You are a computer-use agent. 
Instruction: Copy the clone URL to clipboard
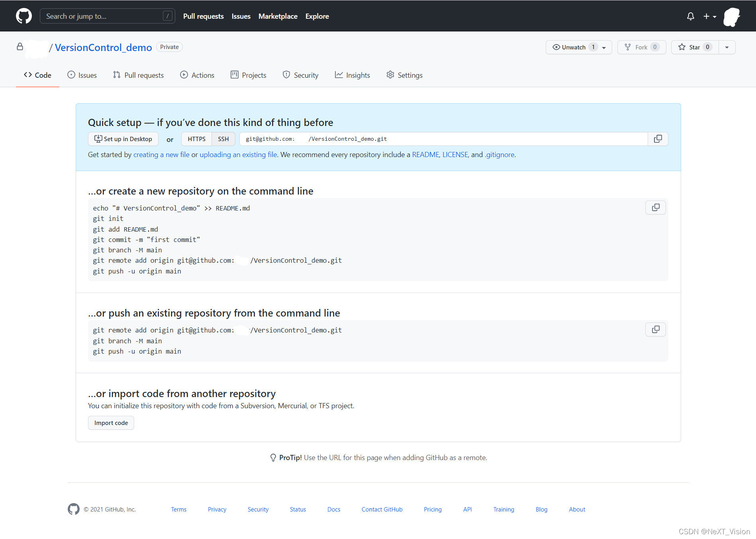pyautogui.click(x=658, y=139)
